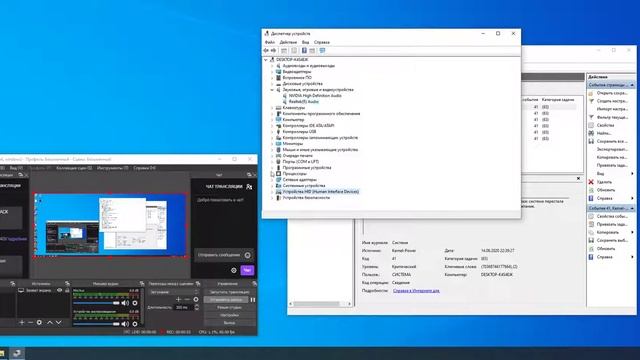Viewport: 640px width, 360px height.
Task: Add a new source with the plus icon in OBS
Action: click(x=22, y=322)
